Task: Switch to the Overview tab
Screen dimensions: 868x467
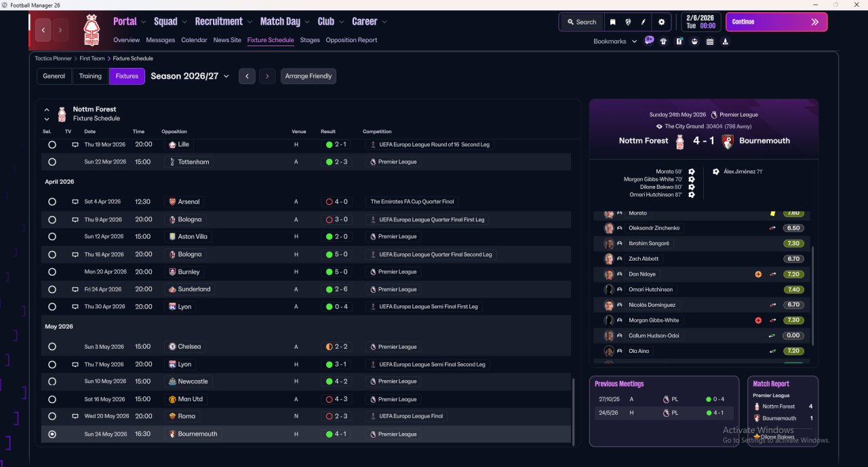Action: coord(127,40)
